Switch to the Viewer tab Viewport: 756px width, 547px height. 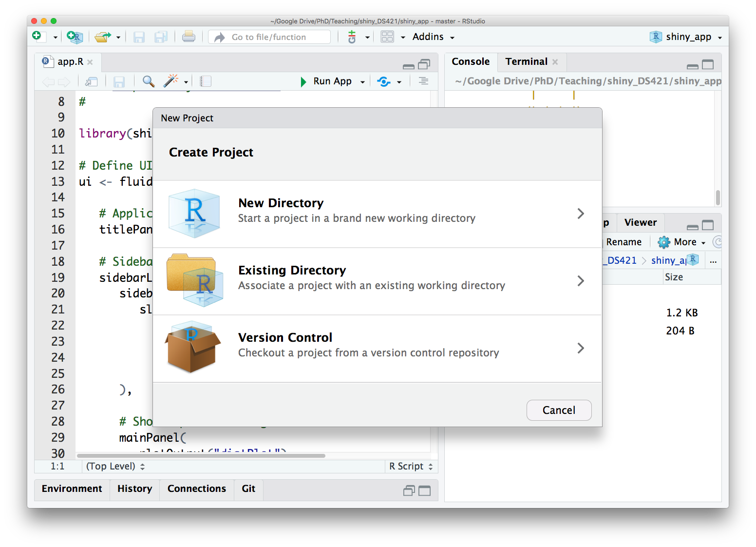pos(640,223)
